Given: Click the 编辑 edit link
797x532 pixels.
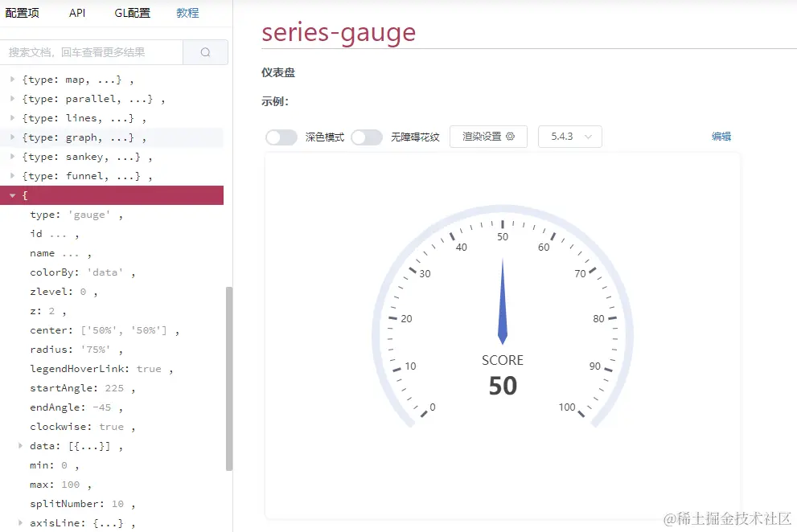Looking at the screenshot, I should [721, 136].
